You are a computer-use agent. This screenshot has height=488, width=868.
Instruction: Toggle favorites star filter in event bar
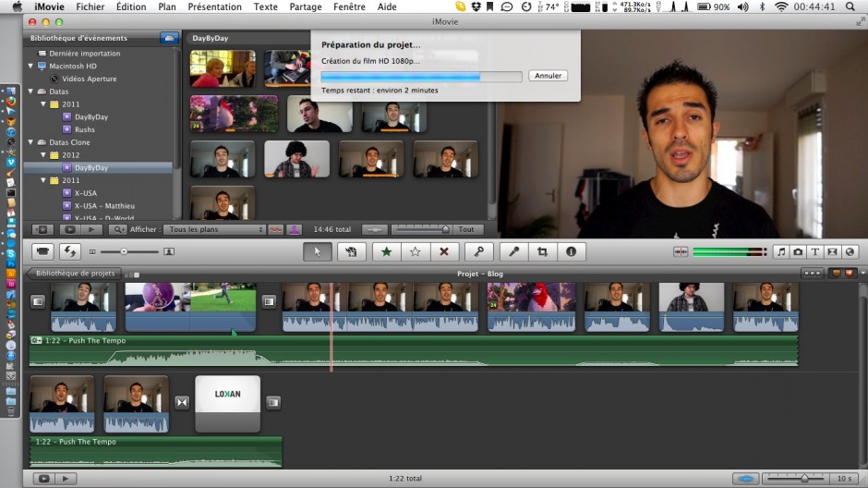(x=42, y=229)
